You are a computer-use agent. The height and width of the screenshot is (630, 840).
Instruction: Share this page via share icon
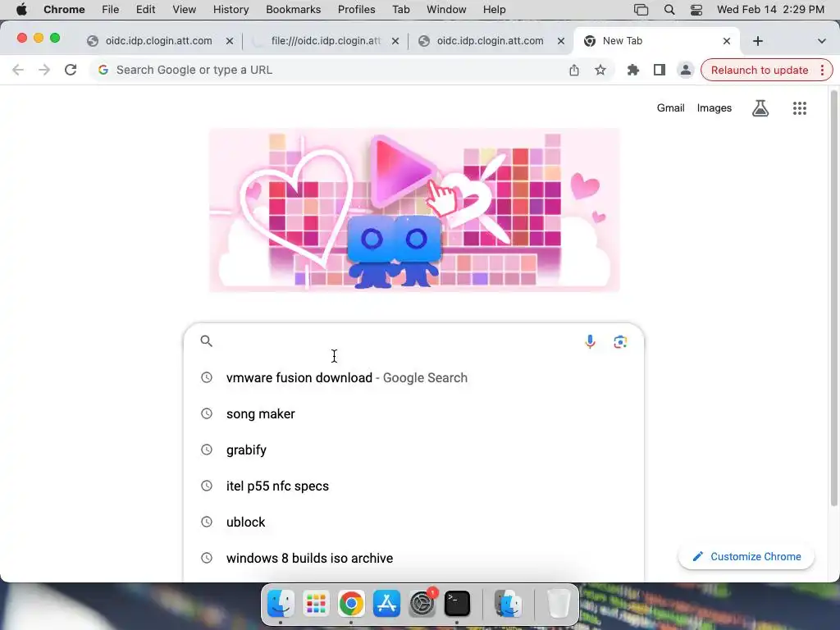coord(573,70)
